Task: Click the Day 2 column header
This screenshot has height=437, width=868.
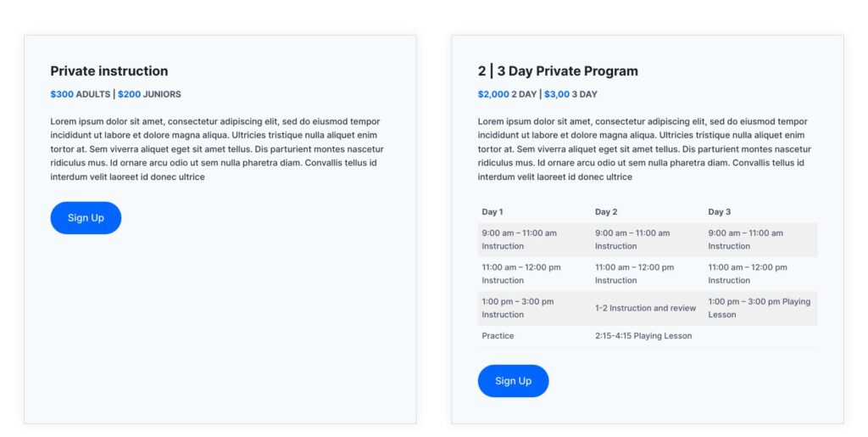Action: point(606,212)
